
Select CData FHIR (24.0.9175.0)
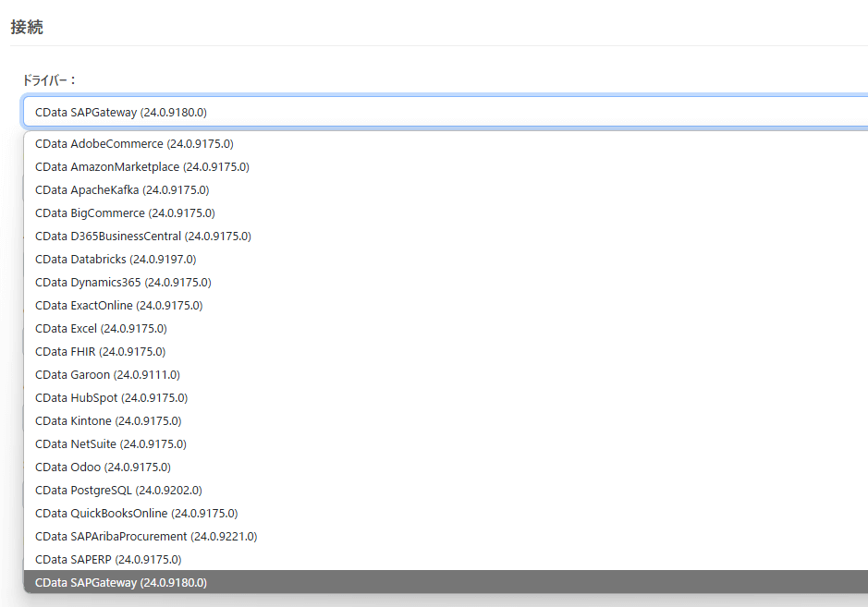[x=446, y=352]
